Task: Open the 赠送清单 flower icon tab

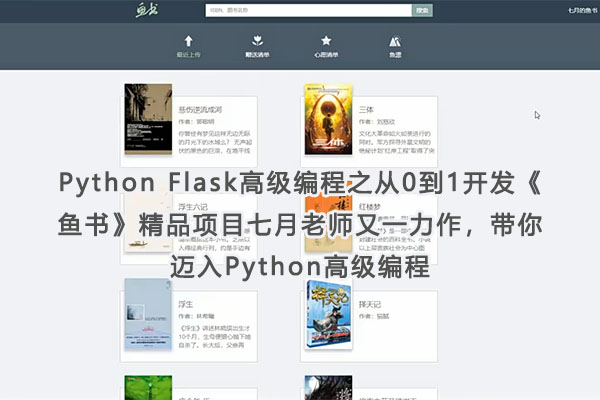Action: (257, 46)
